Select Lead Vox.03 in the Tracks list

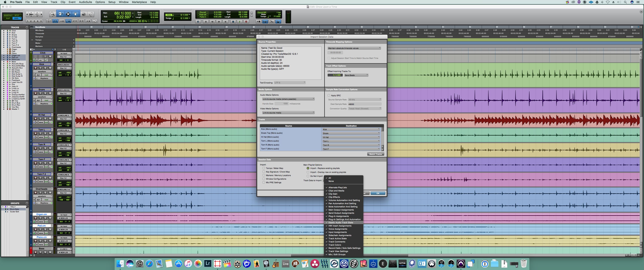coord(17,82)
